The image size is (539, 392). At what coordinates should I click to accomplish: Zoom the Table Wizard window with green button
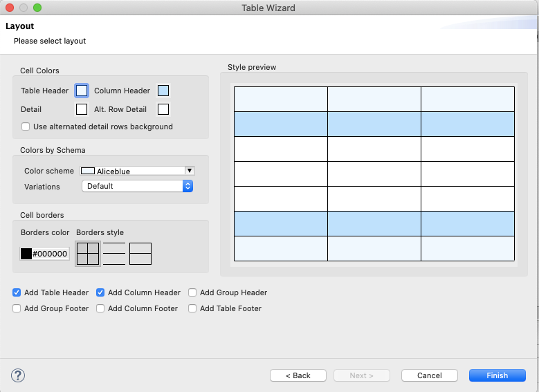tap(37, 8)
